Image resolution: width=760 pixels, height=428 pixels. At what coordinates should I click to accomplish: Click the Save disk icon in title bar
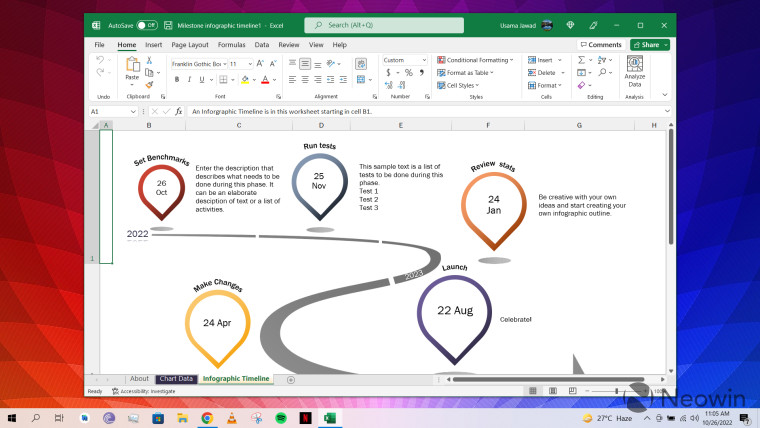[x=168, y=25]
